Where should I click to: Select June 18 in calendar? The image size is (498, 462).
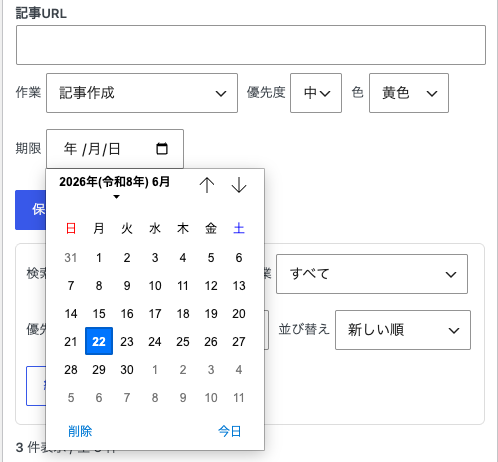pos(183,314)
